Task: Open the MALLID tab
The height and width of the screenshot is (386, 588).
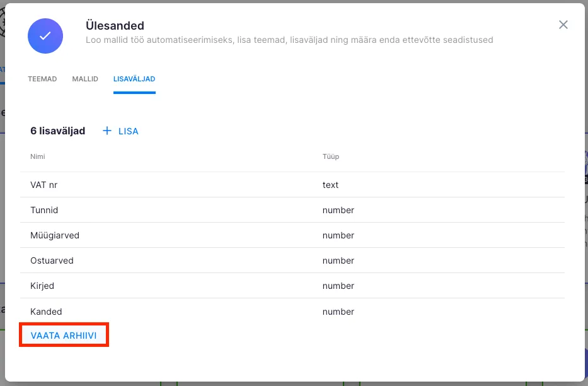Action: point(85,79)
